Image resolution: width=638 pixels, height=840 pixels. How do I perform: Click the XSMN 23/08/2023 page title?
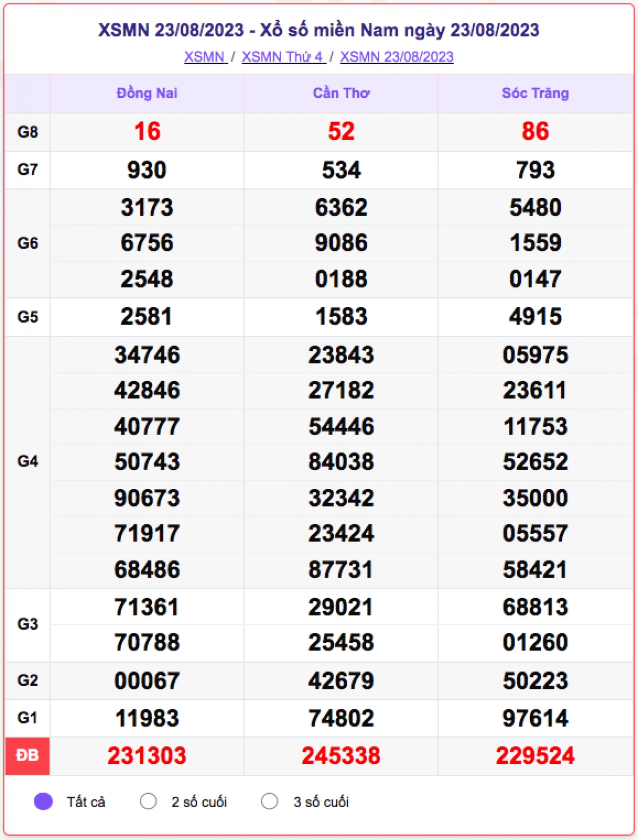click(x=319, y=30)
